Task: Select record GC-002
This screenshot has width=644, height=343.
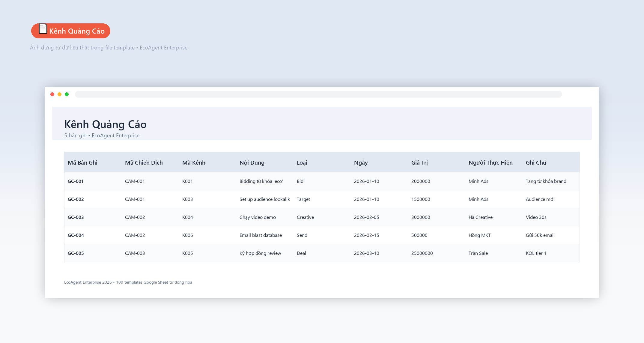Action: (76, 199)
